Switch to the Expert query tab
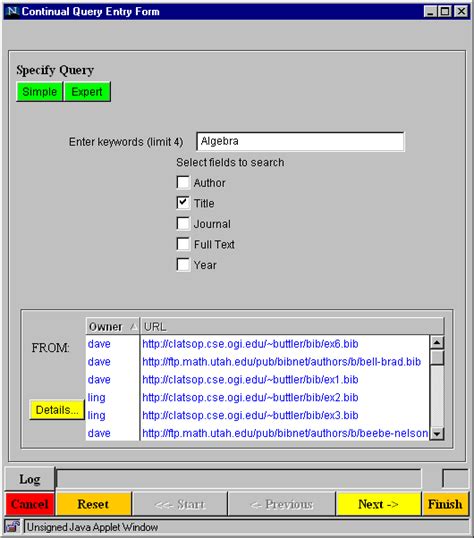The width and height of the screenshot is (474, 538). tap(87, 92)
